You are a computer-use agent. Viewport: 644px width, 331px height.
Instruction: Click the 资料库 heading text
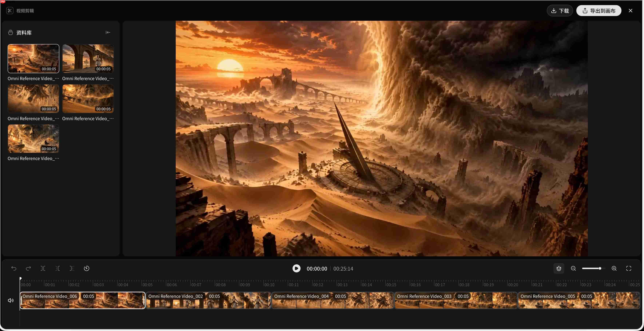pos(24,33)
